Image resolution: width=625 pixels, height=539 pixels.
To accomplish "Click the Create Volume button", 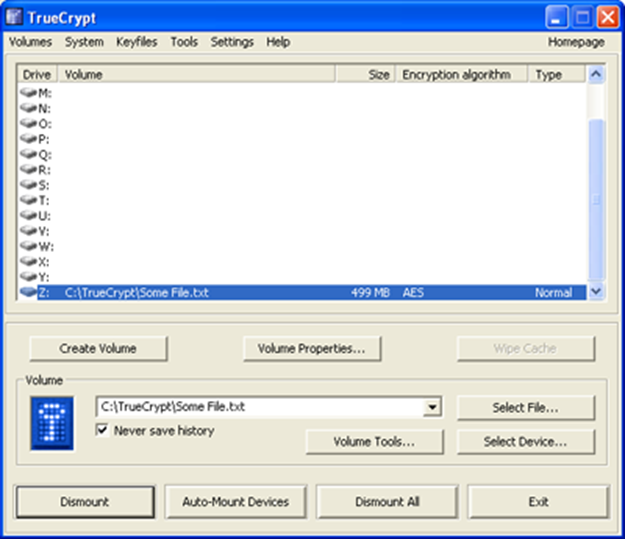I will [98, 349].
